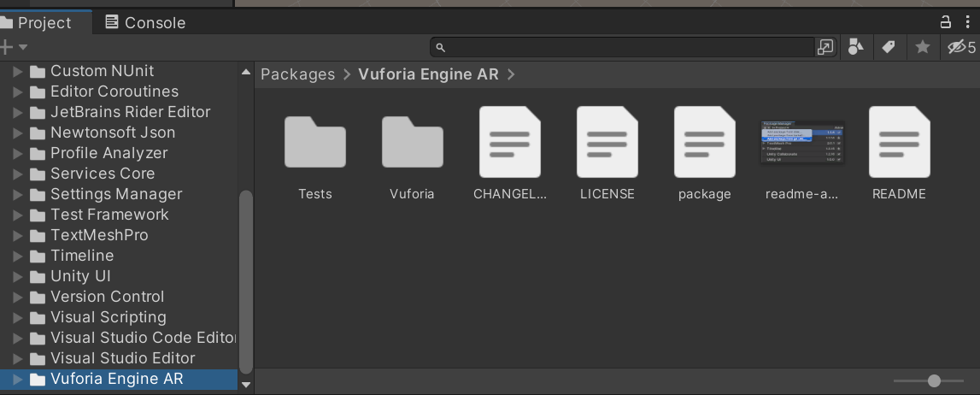Click the TextMeshPro folder icon
The image size is (980, 395).
(x=38, y=236)
